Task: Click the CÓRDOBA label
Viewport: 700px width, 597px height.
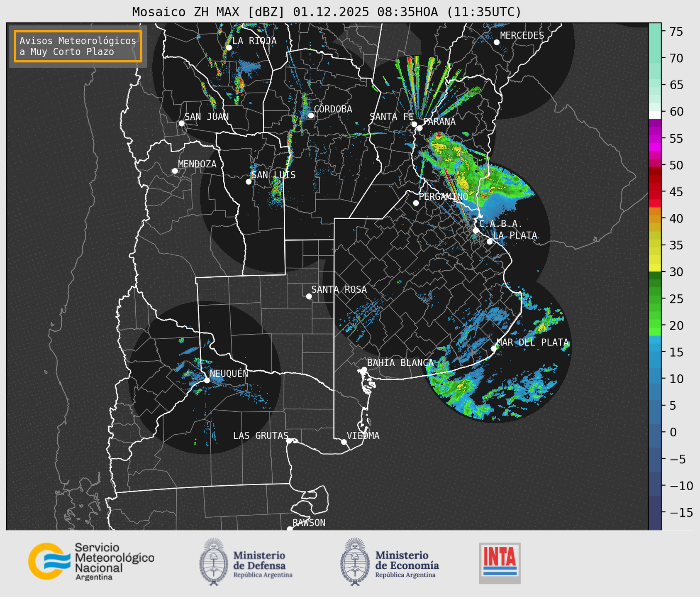Action: click(x=333, y=109)
